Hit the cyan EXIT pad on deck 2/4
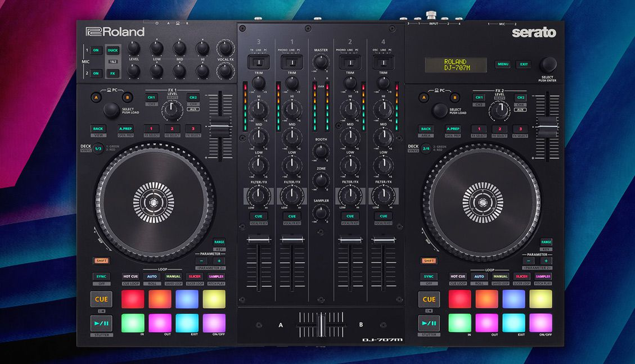Image resolution: width=635 pixels, height=364 pixels. coord(514,323)
